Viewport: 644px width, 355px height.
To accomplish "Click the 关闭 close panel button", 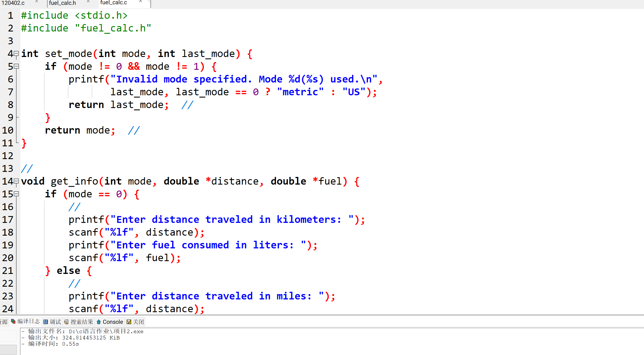I will point(138,322).
